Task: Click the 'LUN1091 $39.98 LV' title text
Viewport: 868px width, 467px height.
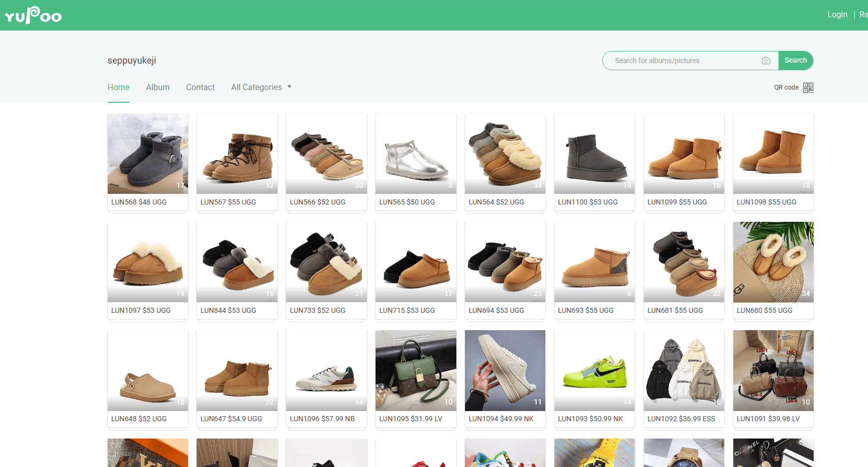Action: pyautogui.click(x=768, y=419)
